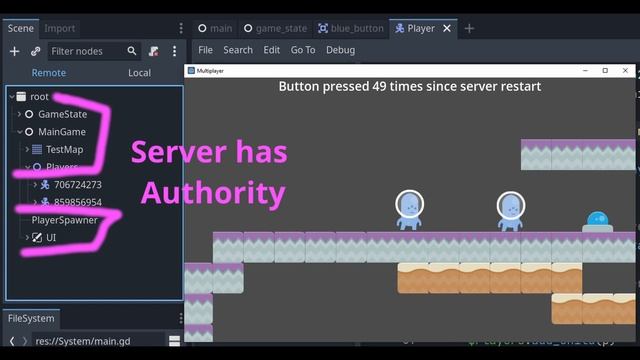Image resolution: width=640 pixels, height=360 pixels.
Task: Click the res://System/main.gd path field
Action: click(100, 341)
